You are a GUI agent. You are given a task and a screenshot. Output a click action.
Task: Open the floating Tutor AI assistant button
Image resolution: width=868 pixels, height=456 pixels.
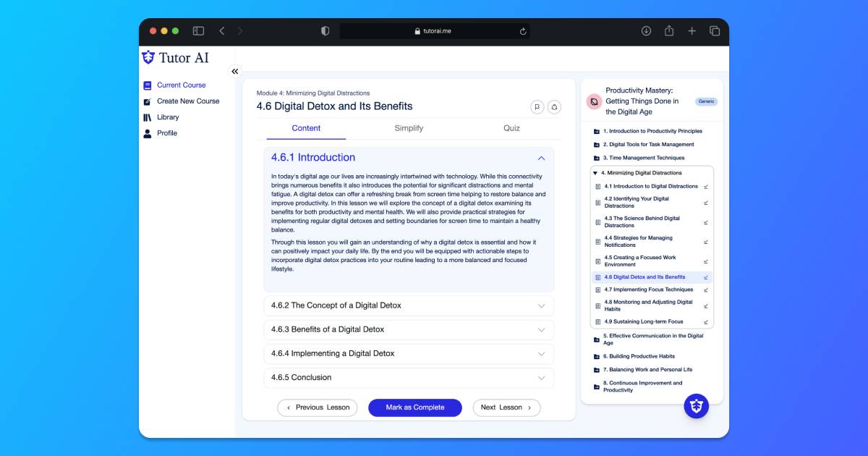(x=696, y=406)
